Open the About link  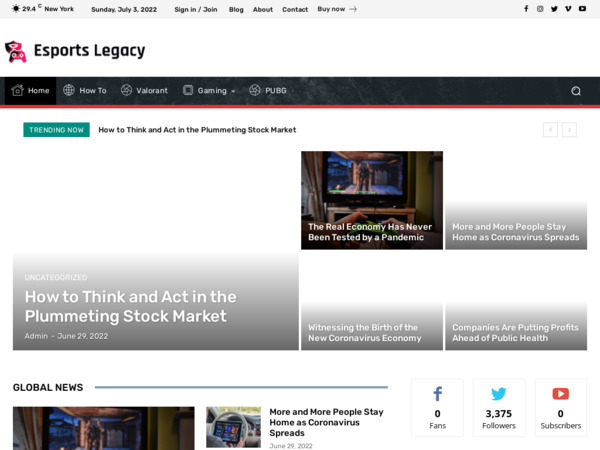[263, 9]
